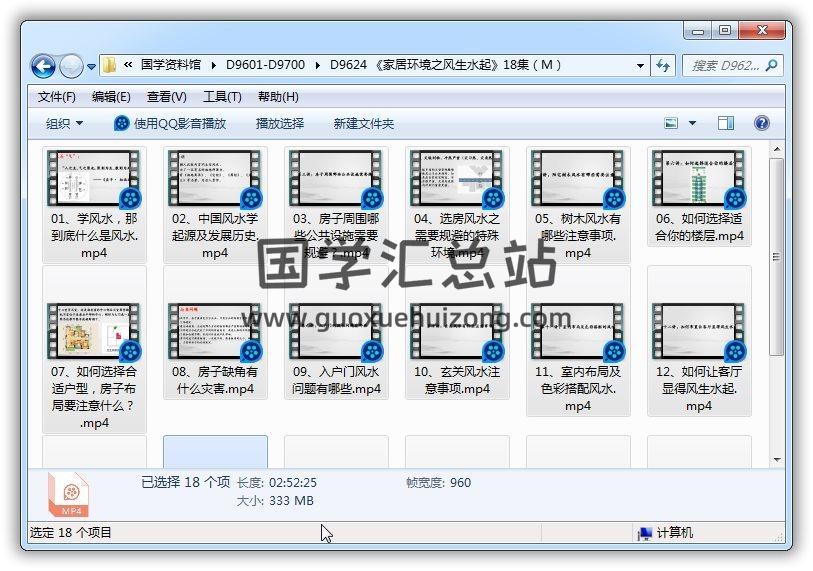Click the D9624 家居环境之风生水起 breadcrumb
The image size is (813, 571).
(445, 65)
